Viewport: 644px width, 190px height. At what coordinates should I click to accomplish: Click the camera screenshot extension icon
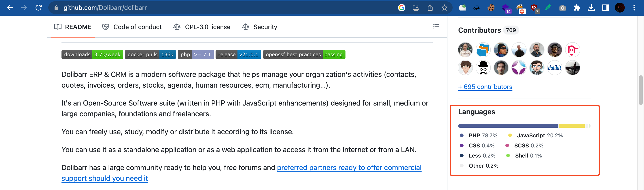pos(563,8)
